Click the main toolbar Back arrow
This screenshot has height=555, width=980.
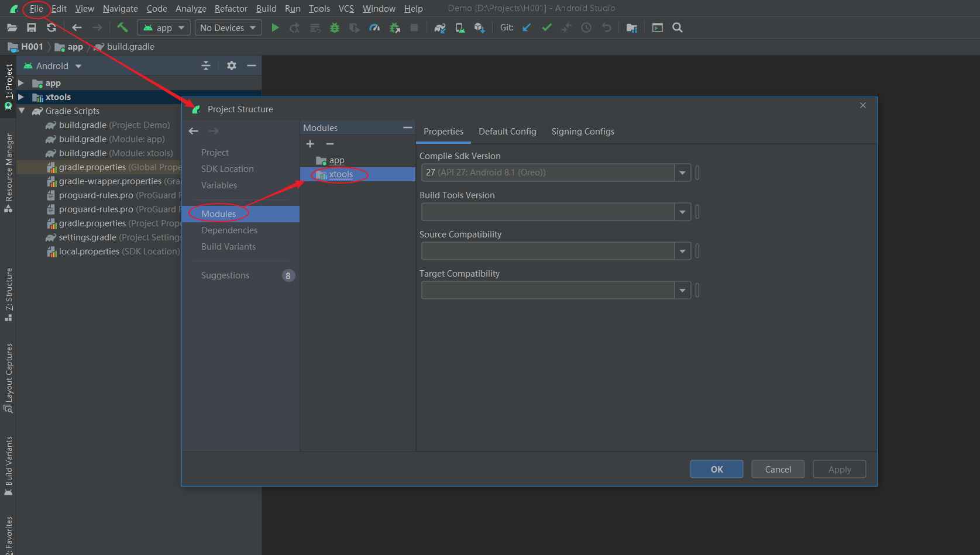(77, 27)
